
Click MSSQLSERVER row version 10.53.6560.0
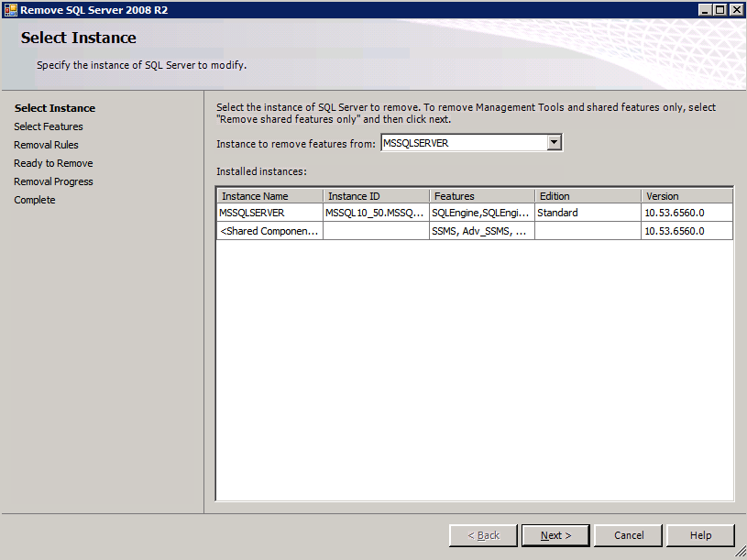pos(687,213)
